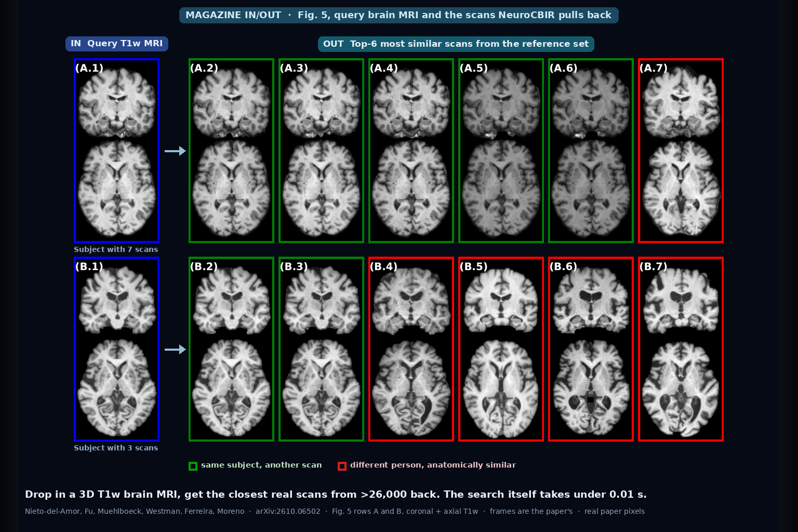Viewport: 798px width, 532px height.
Task: Open the retrieved scan labeled (A.2)
Action: point(231,151)
